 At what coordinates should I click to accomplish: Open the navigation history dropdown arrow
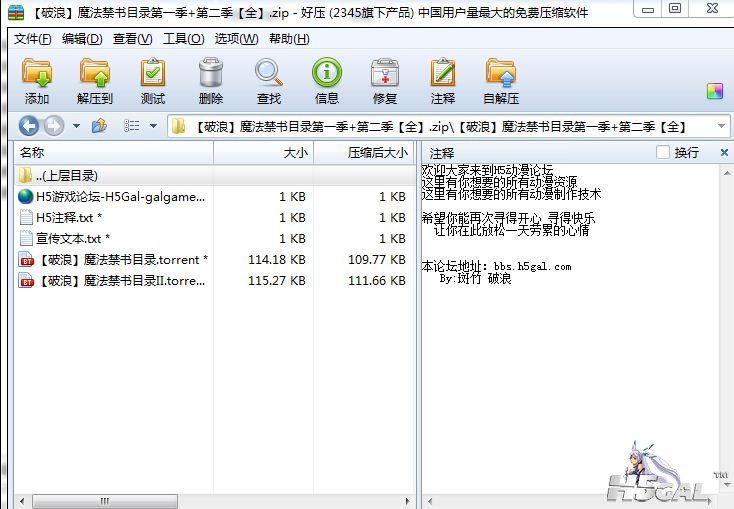(x=74, y=126)
